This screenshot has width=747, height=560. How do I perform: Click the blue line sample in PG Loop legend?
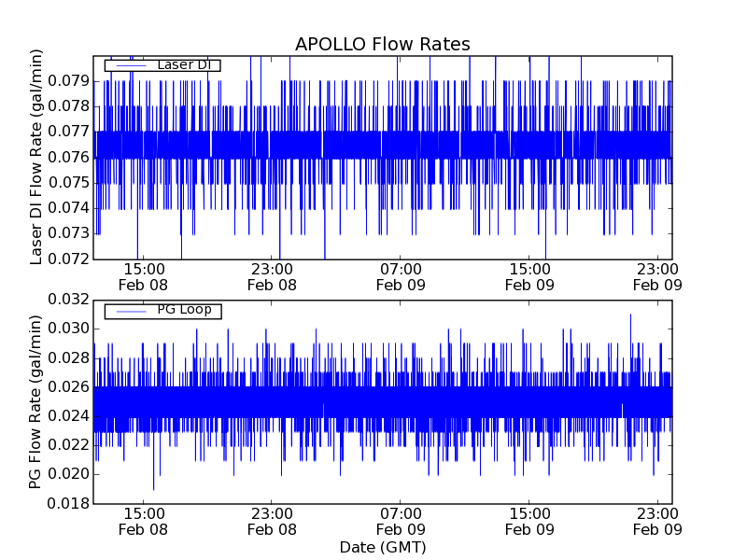(128, 311)
